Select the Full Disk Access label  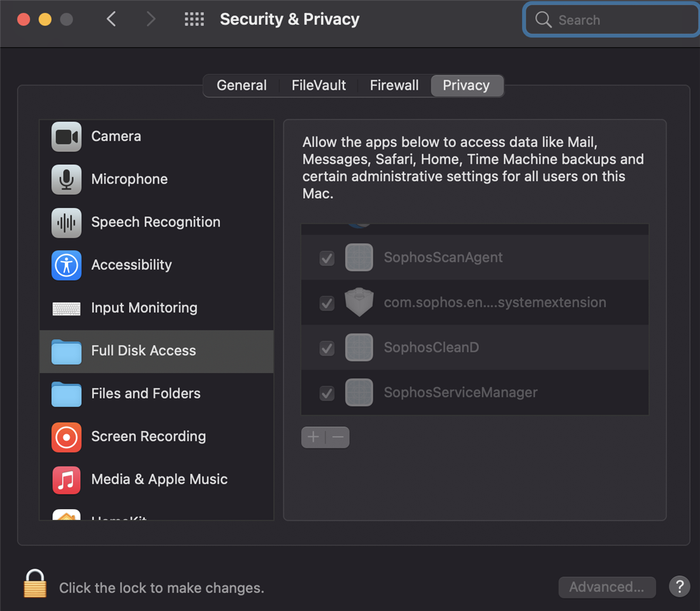[144, 351]
